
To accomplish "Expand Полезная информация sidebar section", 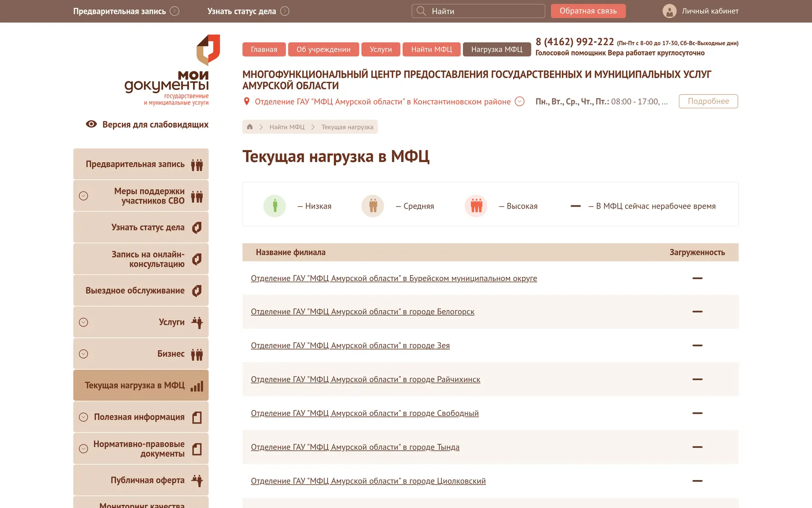I will [83, 417].
